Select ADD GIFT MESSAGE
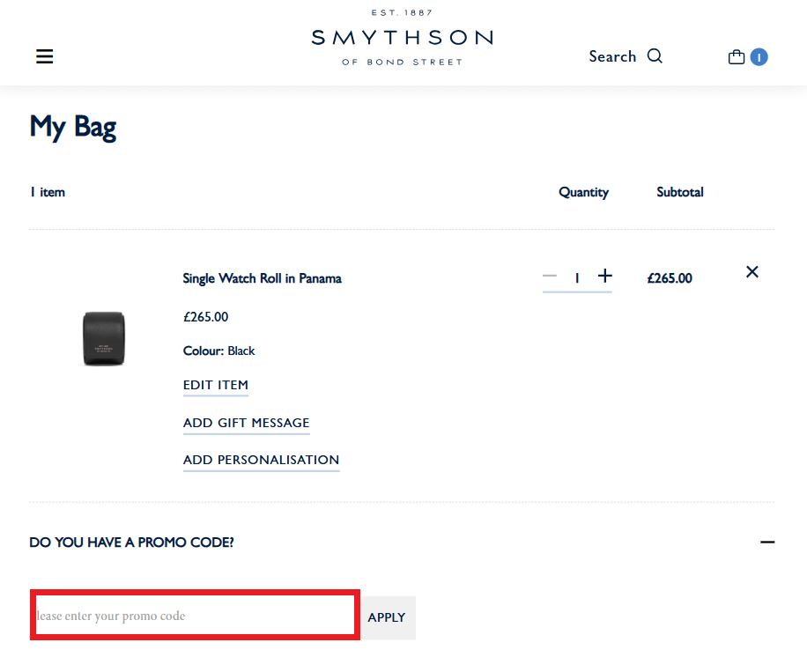 pos(246,423)
